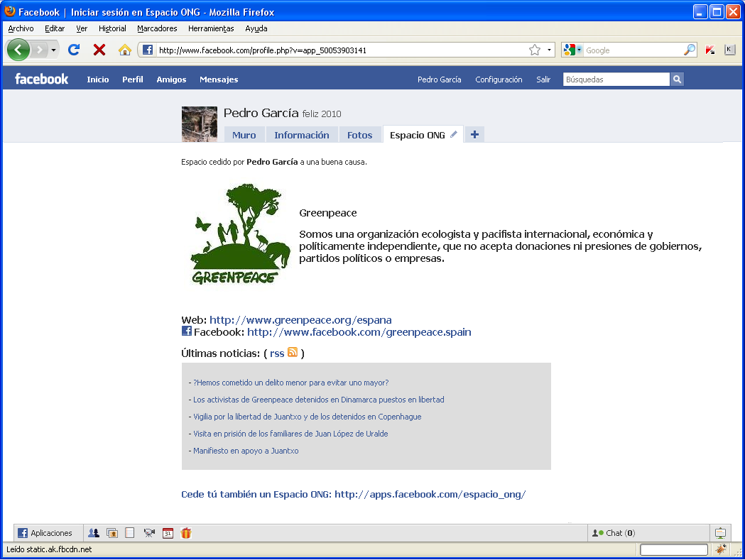This screenshot has width=745, height=560.
Task: Open news 'Vigilia por la libertad de Juantxo'
Action: click(307, 417)
